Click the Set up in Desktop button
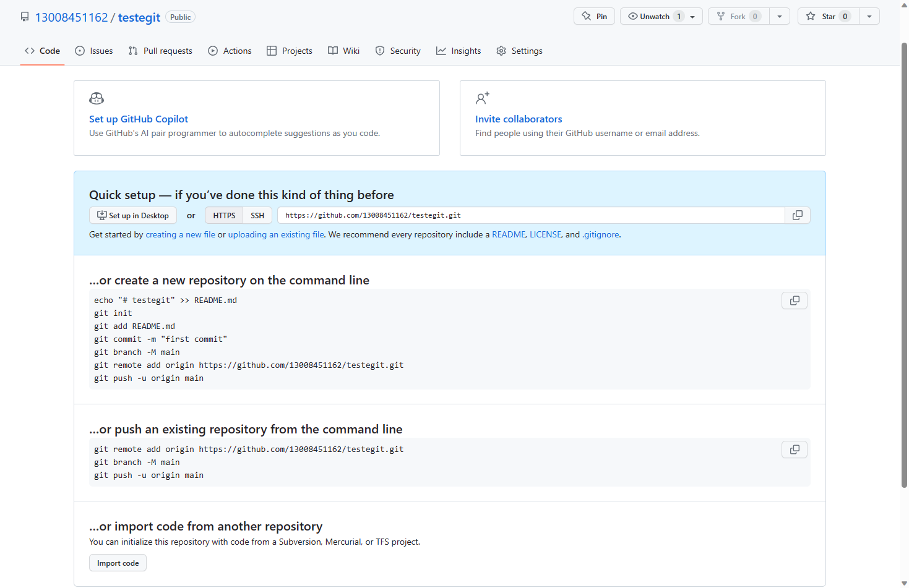Viewport: 909px width, 588px height. click(133, 215)
